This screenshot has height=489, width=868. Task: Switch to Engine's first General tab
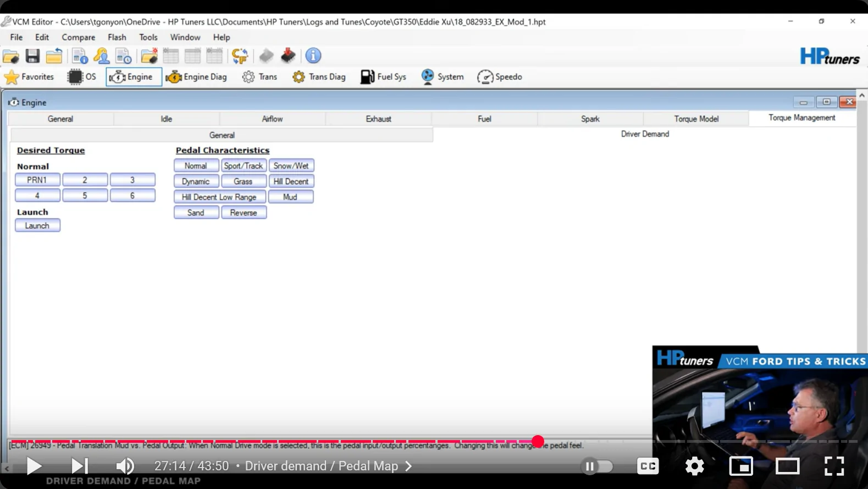pyautogui.click(x=60, y=119)
